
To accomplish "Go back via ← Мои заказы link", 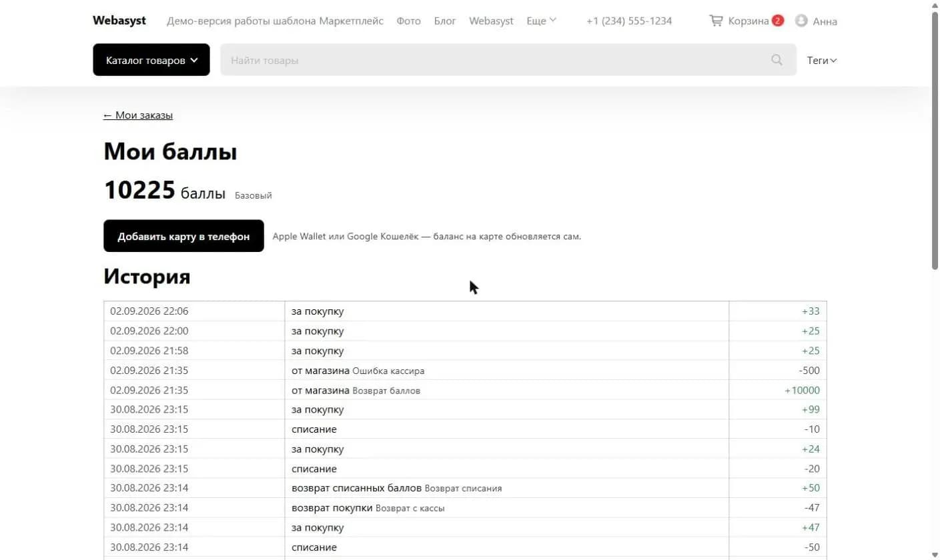I will tap(138, 115).
